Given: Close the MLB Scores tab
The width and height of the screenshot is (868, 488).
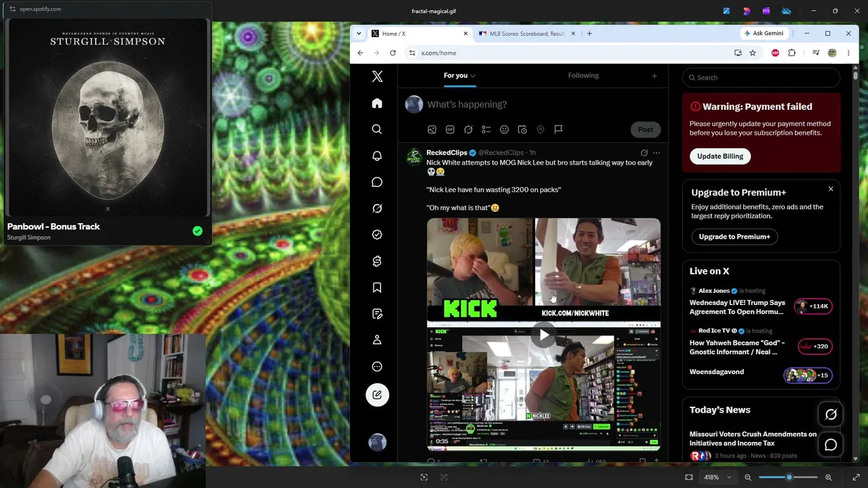Looking at the screenshot, I should tap(573, 33).
